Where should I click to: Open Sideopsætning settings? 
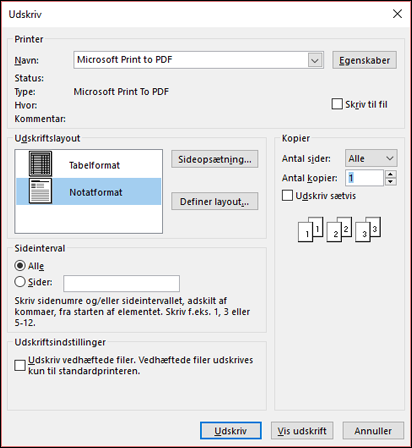click(x=215, y=159)
